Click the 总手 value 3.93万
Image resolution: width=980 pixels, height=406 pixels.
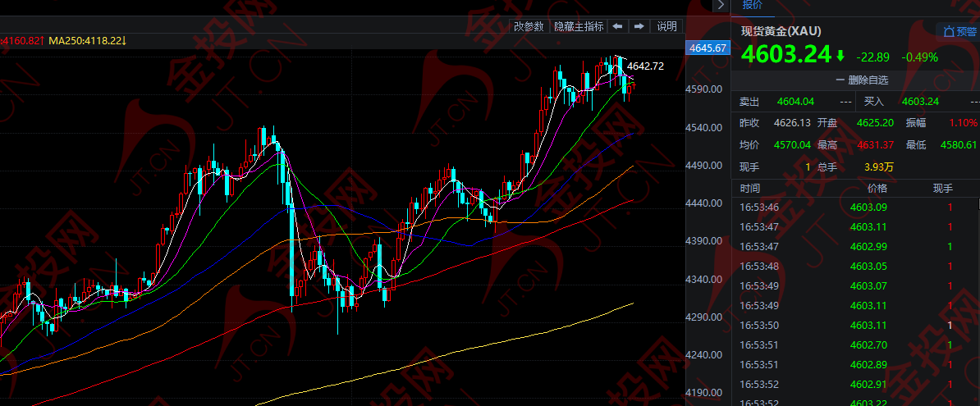879,167
